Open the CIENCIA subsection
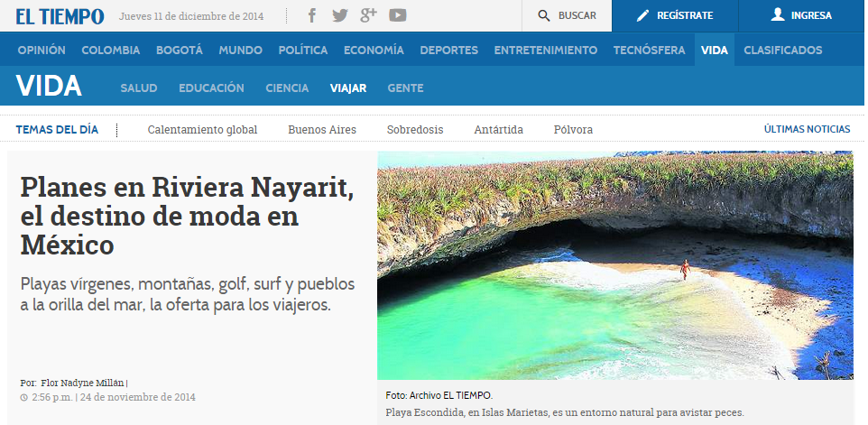 point(287,88)
